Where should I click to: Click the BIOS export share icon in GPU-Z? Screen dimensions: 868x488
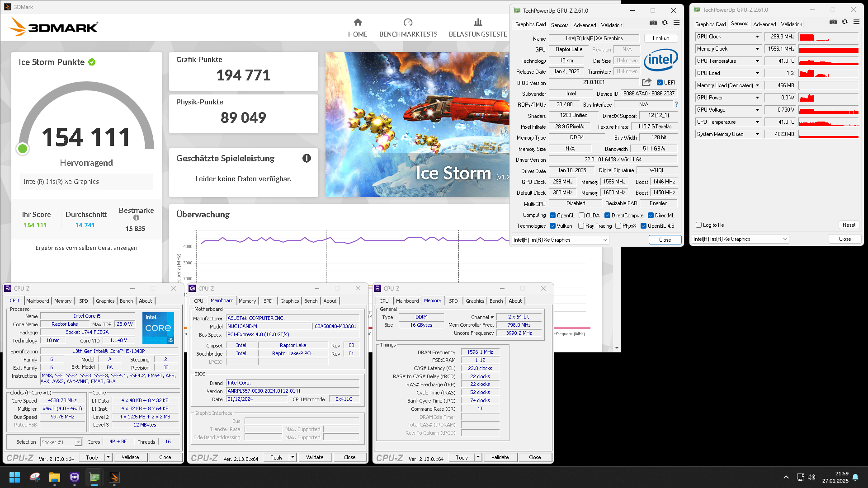coord(646,82)
